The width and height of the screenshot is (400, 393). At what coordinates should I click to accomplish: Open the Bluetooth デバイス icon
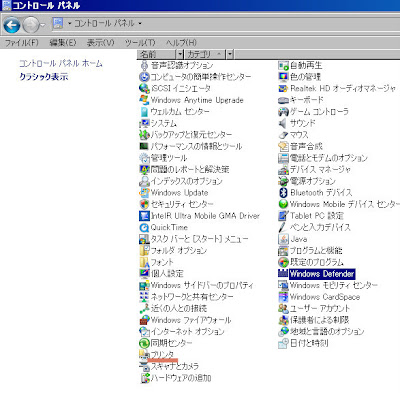(x=283, y=193)
